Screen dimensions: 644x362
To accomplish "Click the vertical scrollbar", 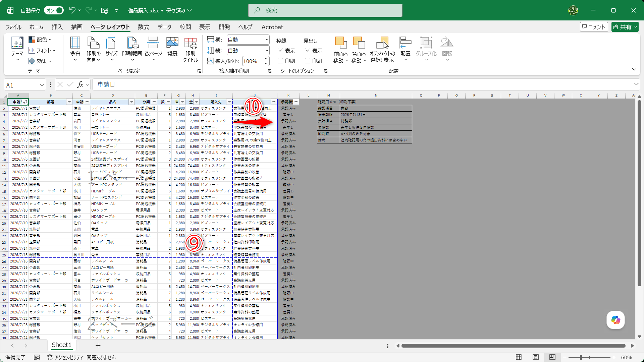I will tap(639, 194).
